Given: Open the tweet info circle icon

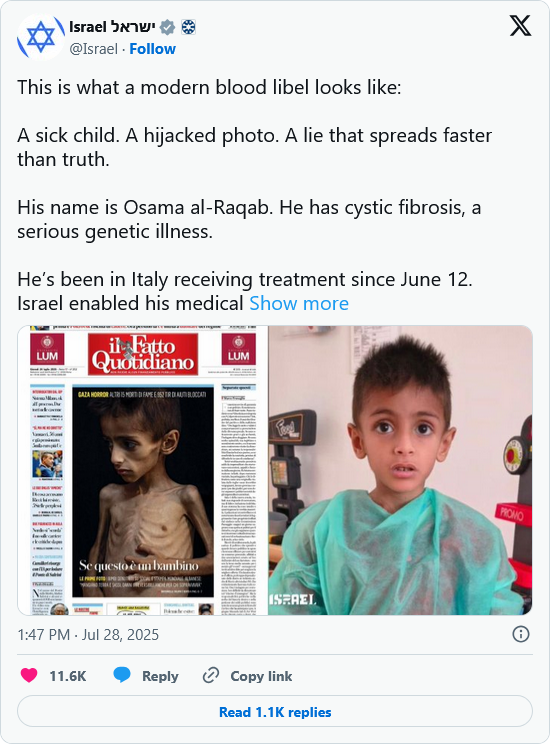Looking at the screenshot, I should pyautogui.click(x=521, y=634).
